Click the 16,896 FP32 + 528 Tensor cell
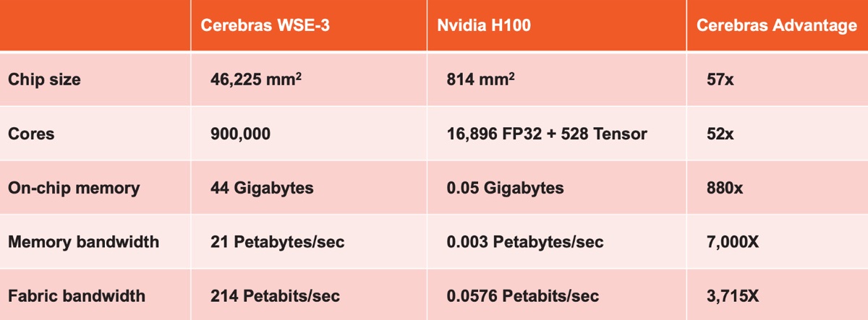 tap(546, 134)
